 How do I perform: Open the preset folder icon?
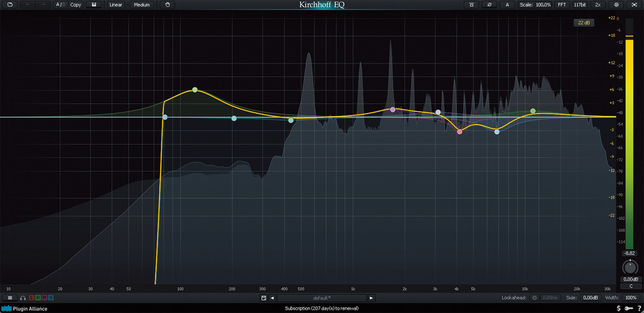pyautogui.click(x=10, y=5)
